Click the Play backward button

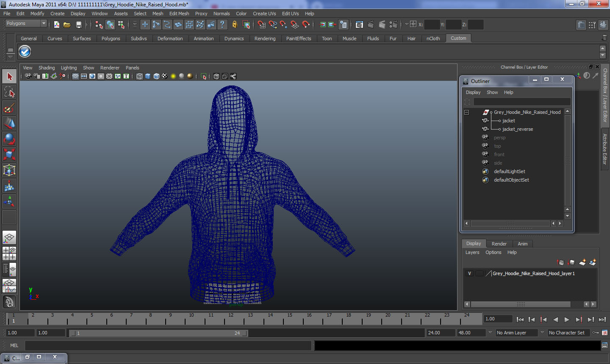(555, 320)
